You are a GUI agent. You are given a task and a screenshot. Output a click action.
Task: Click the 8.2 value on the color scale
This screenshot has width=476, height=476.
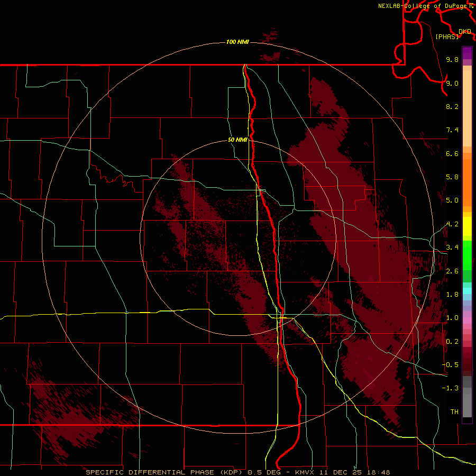[452, 106]
